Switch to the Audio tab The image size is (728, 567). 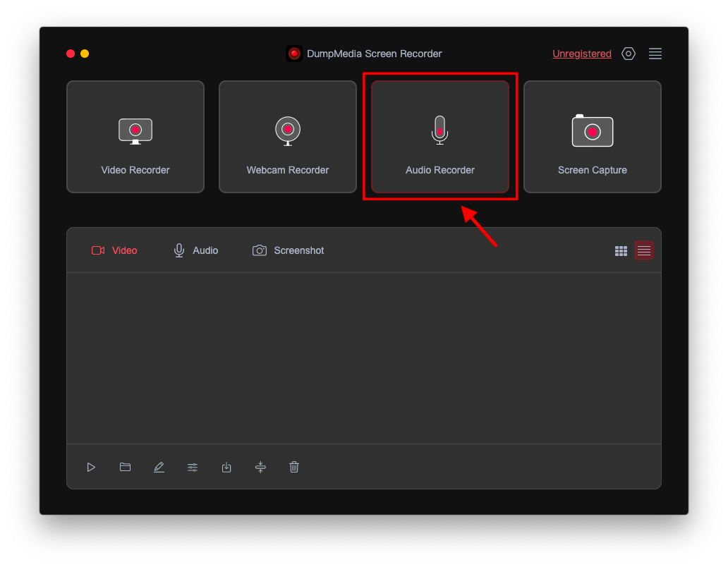195,250
